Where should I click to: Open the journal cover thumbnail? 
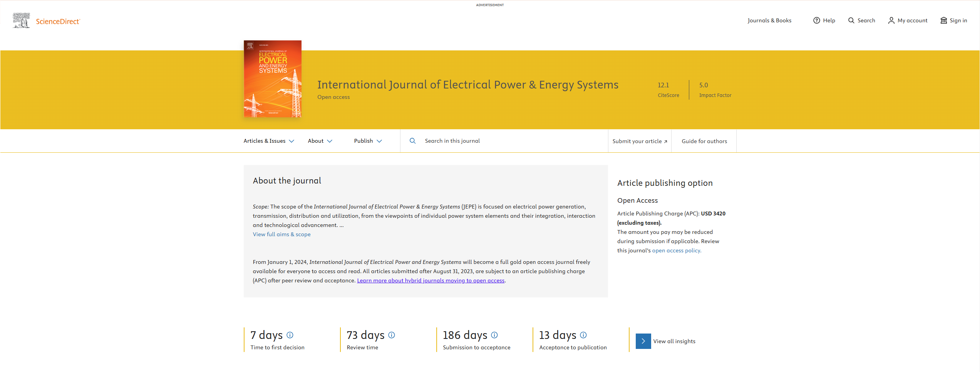tap(273, 79)
